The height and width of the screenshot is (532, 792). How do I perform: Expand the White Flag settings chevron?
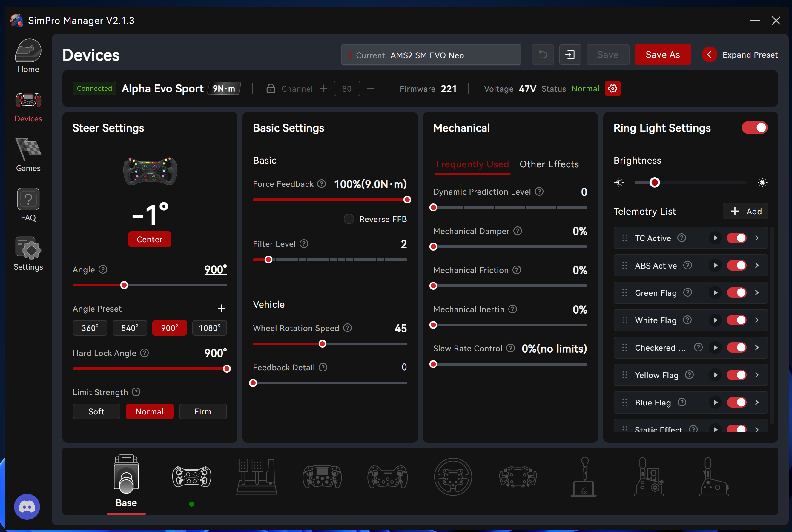coord(757,320)
